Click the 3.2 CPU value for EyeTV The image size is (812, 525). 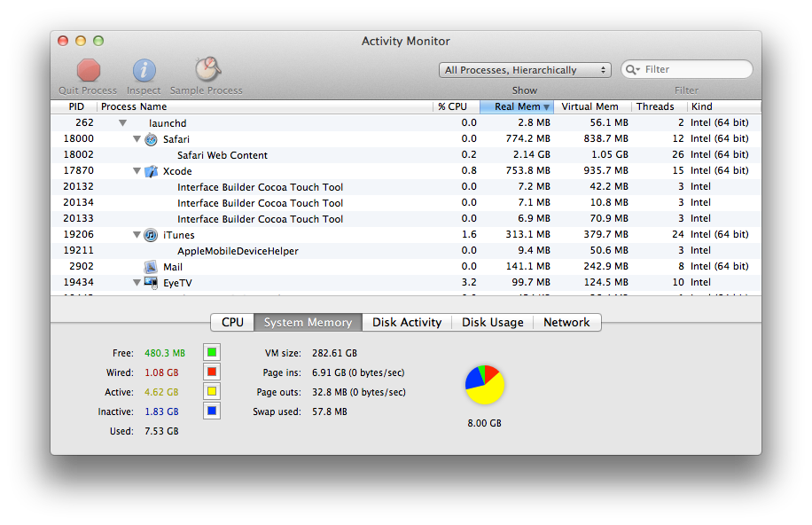click(x=469, y=282)
